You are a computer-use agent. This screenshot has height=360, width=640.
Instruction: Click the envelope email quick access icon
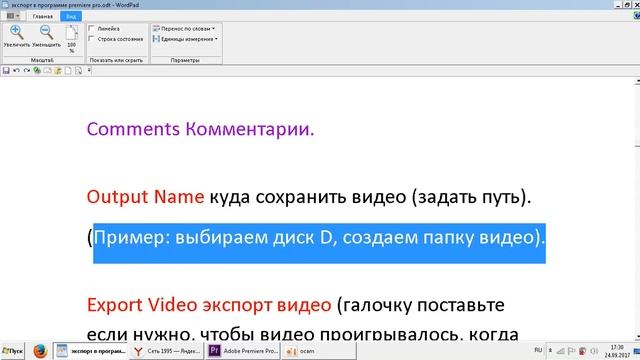coord(47,71)
